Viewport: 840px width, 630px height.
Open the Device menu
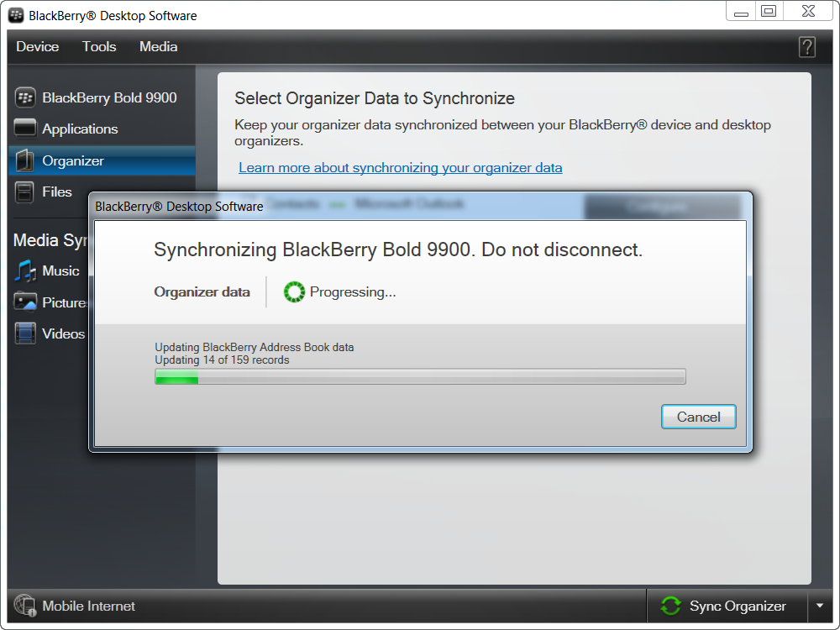pos(38,46)
